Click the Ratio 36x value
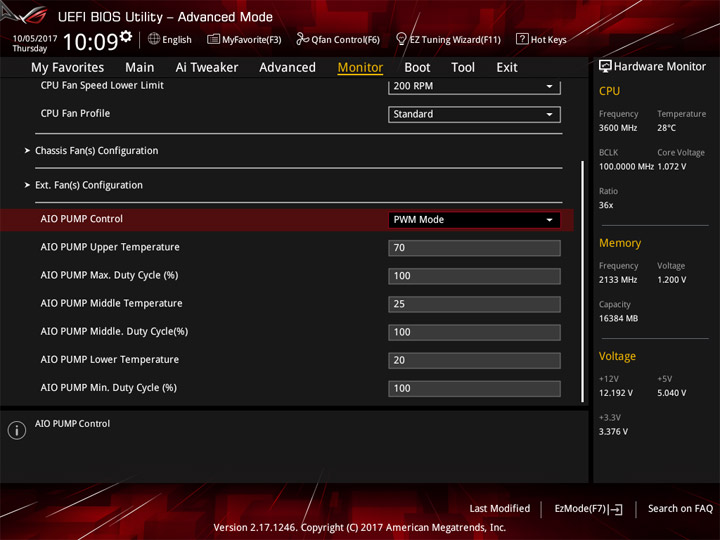 [x=606, y=205]
